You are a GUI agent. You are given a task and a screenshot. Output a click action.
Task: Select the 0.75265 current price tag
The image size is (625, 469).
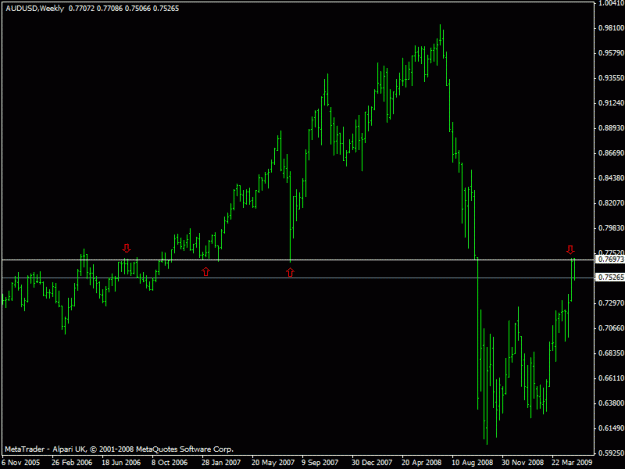(610, 277)
